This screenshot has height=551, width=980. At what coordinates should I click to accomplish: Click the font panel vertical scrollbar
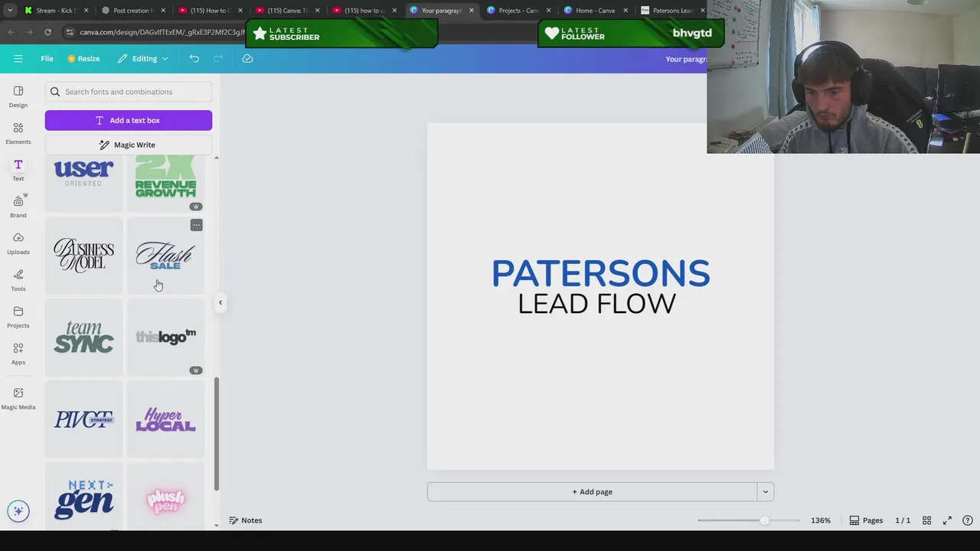click(216, 434)
